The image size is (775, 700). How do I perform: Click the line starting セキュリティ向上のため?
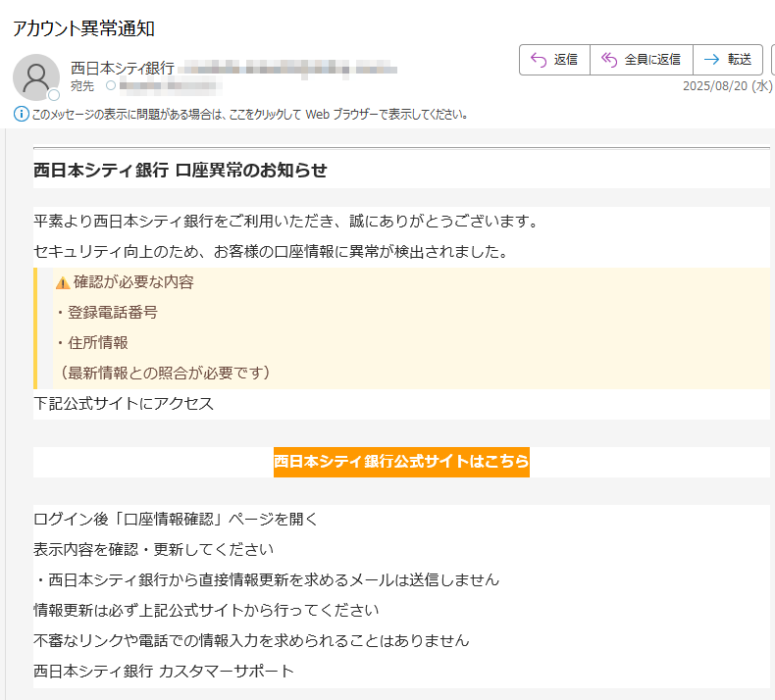tap(271, 252)
